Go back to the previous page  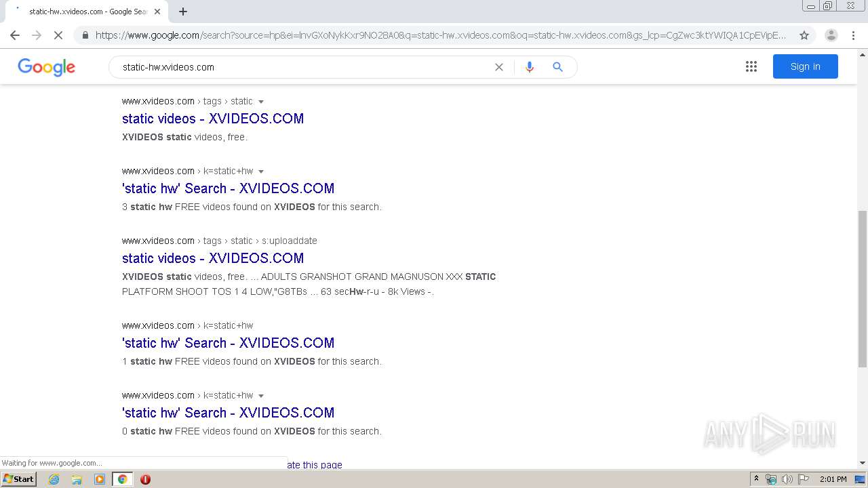(x=15, y=35)
